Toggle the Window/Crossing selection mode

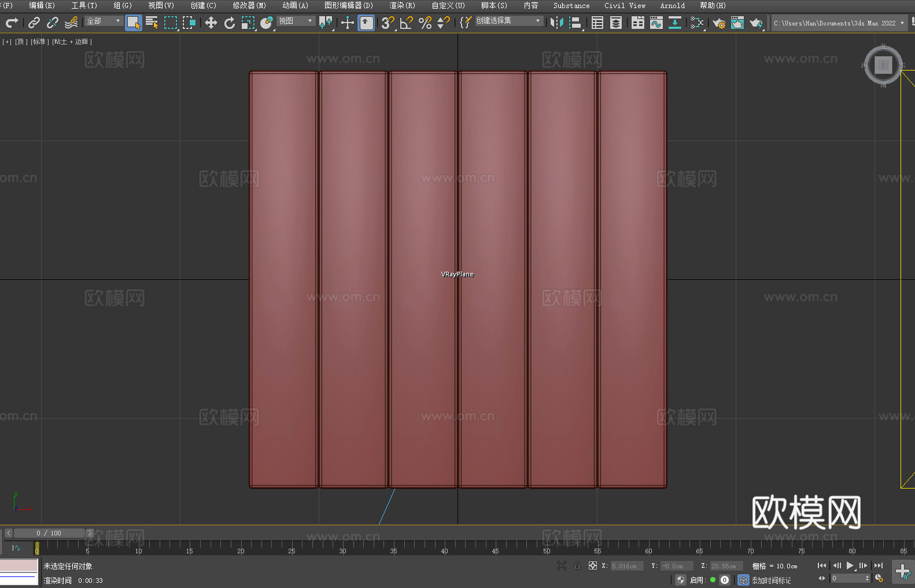pos(189,23)
